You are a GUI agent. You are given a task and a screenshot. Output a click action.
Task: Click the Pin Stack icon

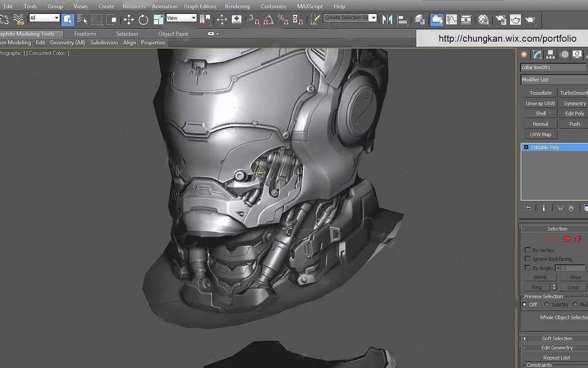pos(528,208)
